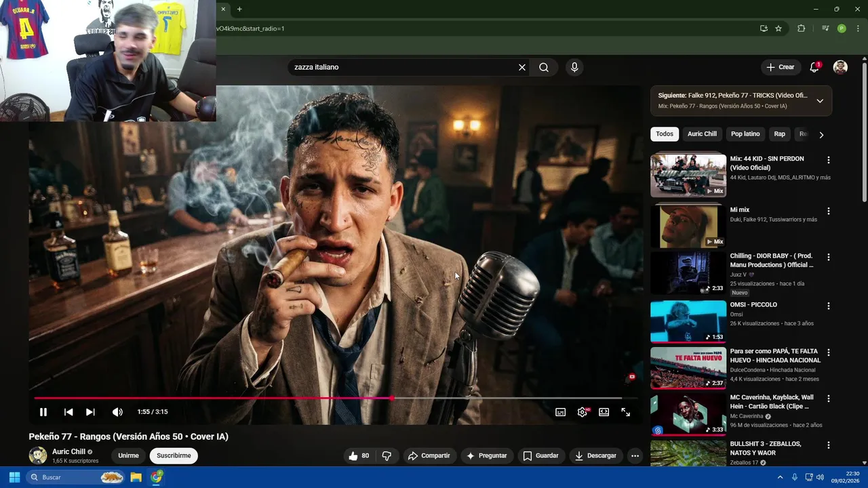This screenshot has width=868, height=488.
Task: Open more actions three-dot menu under video
Action: pyautogui.click(x=635, y=455)
